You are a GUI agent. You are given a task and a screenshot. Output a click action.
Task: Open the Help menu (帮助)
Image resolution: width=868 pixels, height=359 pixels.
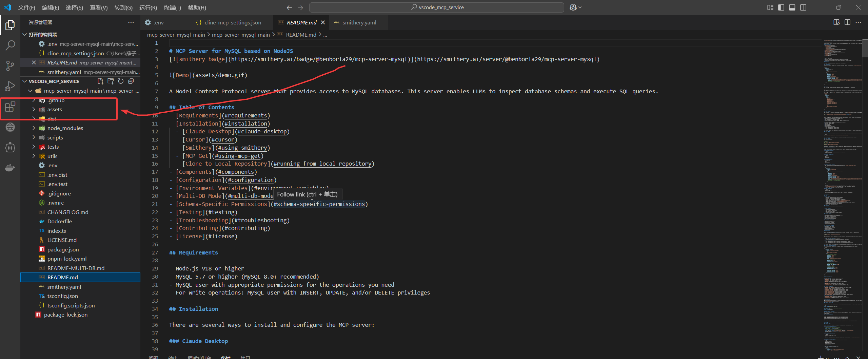(197, 7)
